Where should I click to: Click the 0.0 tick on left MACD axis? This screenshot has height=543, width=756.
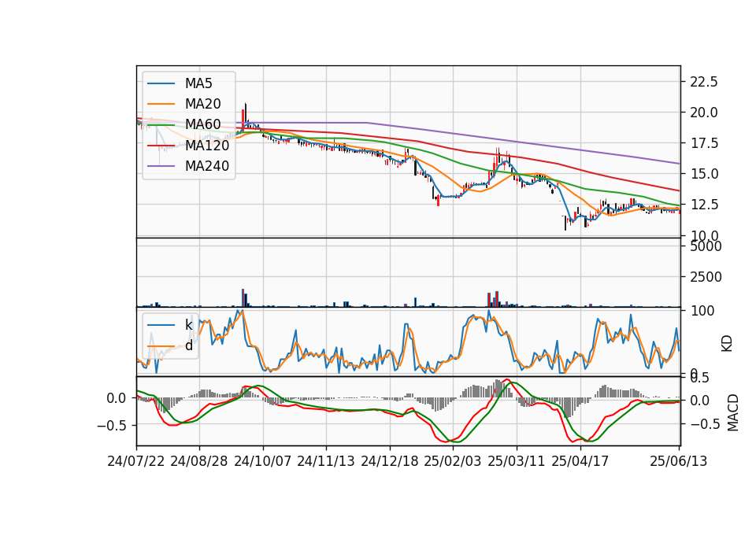[117, 398]
